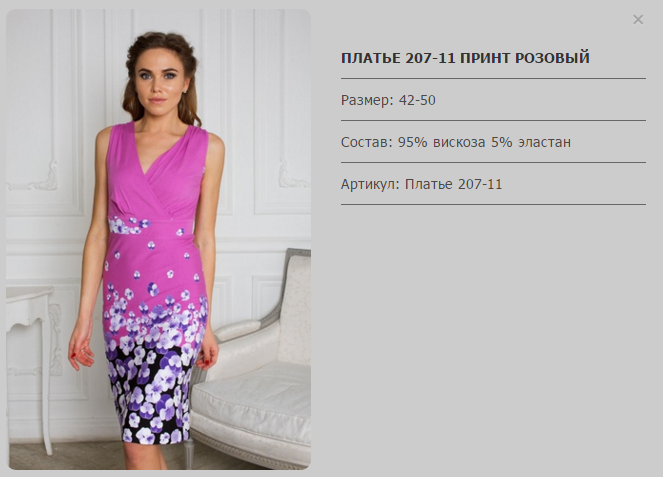Screen dimensions: 663x477
Task: Select the Артикул label text
Action: (x=370, y=184)
